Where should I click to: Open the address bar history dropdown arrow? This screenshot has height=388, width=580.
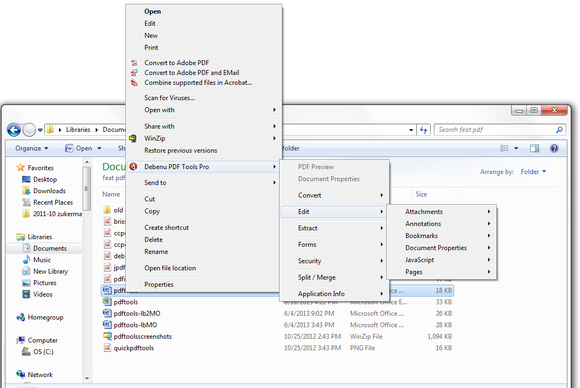click(411, 130)
